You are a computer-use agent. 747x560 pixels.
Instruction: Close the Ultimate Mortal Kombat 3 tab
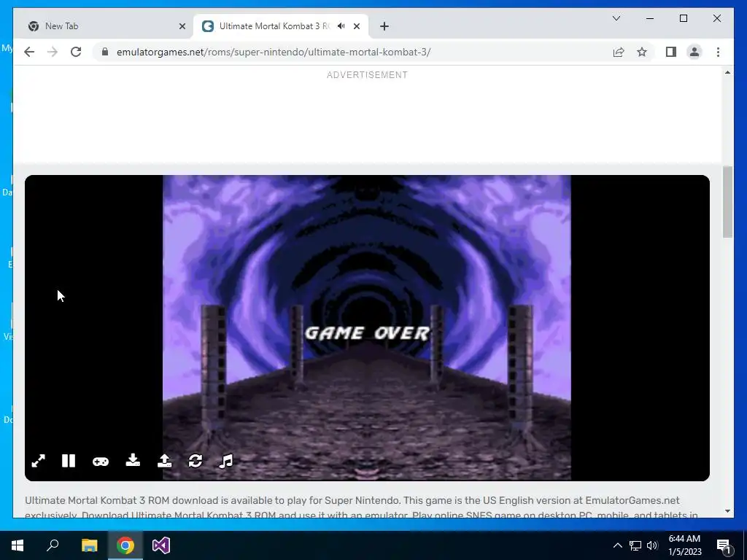356,26
